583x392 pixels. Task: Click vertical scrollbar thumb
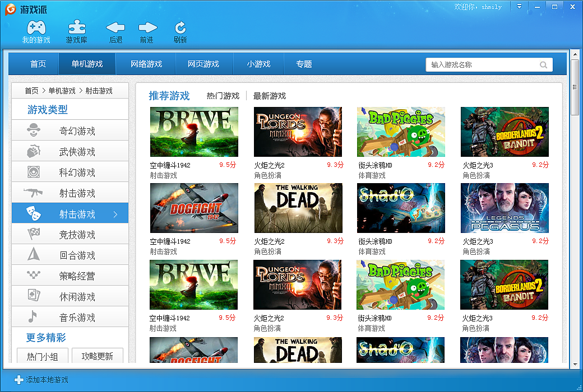pos(575,87)
